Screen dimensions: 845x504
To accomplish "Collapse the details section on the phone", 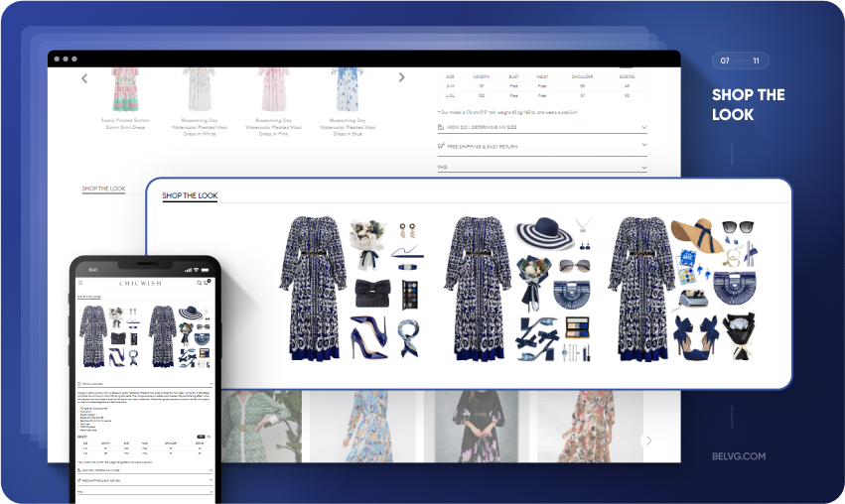I will 145,384.
